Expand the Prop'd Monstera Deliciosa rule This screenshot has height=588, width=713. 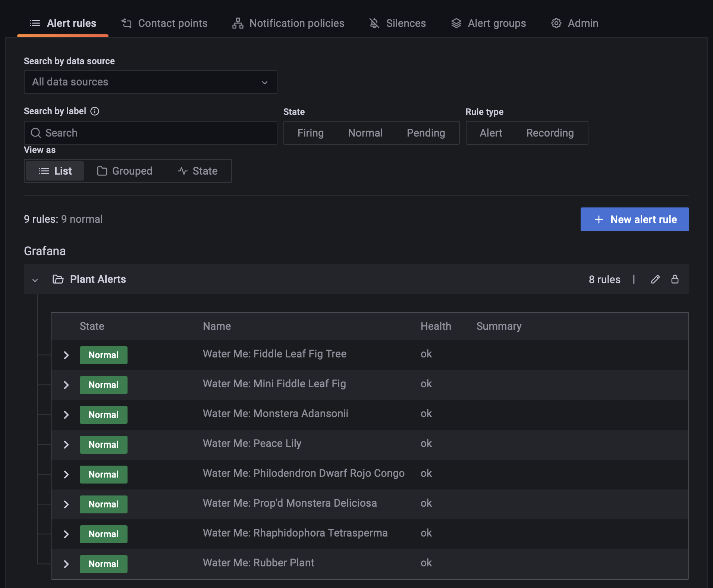[66, 504]
